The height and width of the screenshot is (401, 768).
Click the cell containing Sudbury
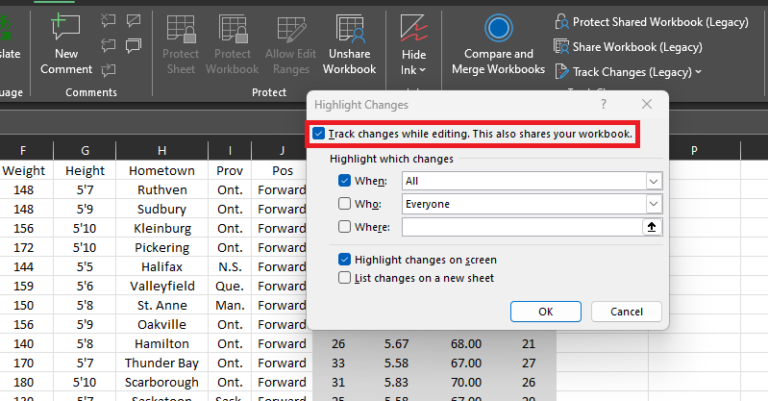(x=162, y=209)
